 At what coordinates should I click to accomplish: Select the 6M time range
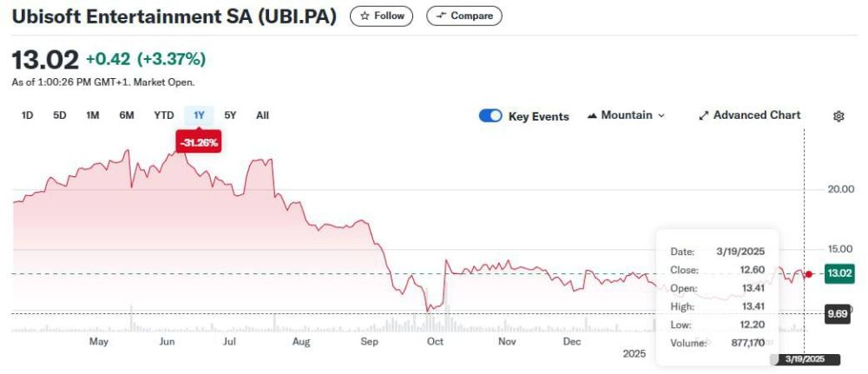(127, 115)
